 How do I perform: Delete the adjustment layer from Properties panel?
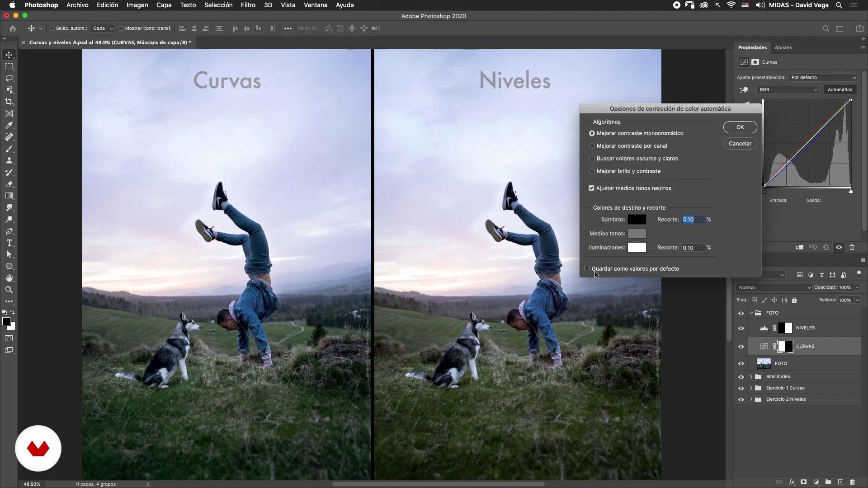[x=852, y=247]
